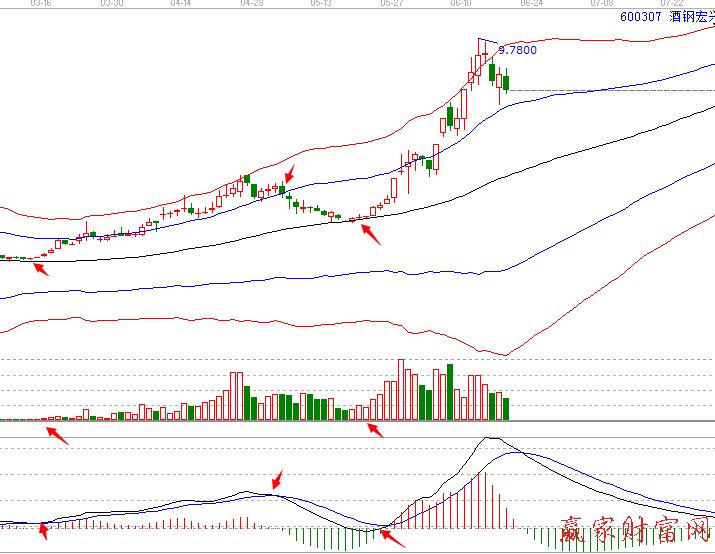Click the 9.7800 peak price label
715x554 pixels.
tap(517, 50)
